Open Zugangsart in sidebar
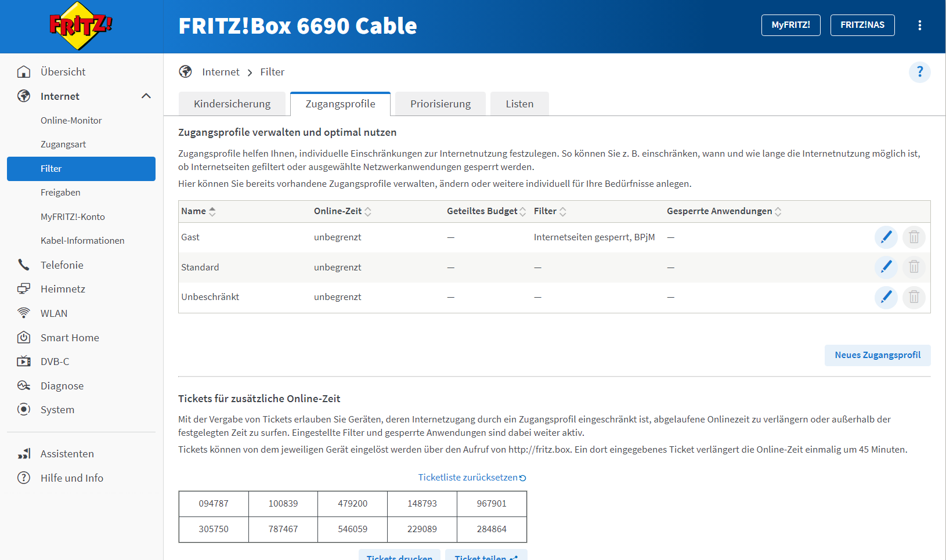 [x=63, y=144]
